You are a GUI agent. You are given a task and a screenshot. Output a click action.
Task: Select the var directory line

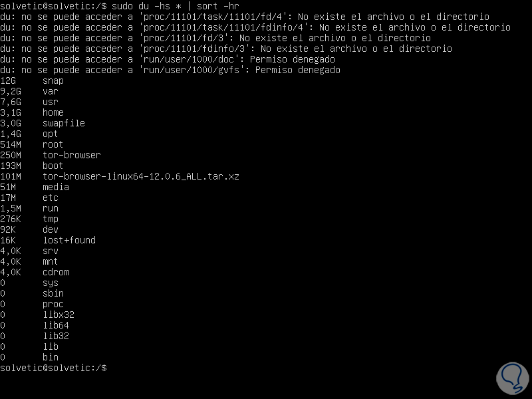tap(51, 91)
